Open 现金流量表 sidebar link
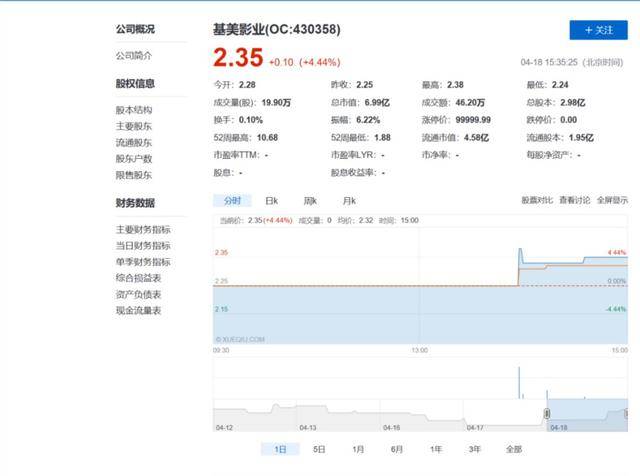 tap(138, 310)
